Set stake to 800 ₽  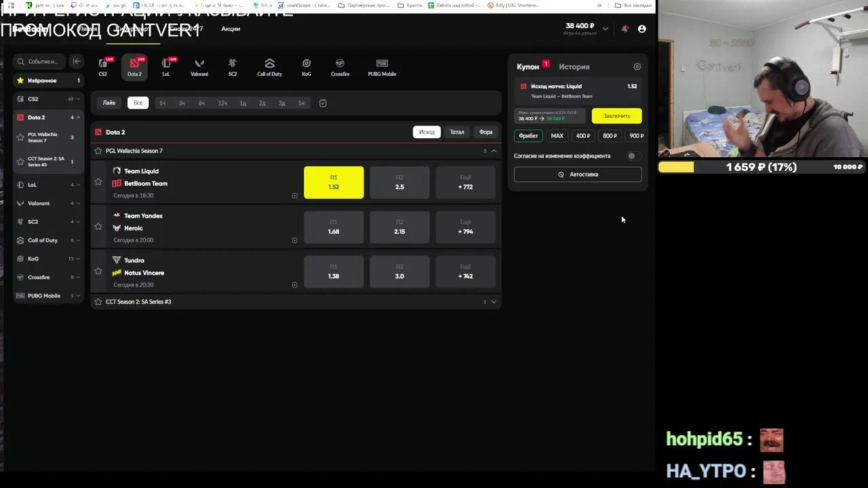pos(610,136)
